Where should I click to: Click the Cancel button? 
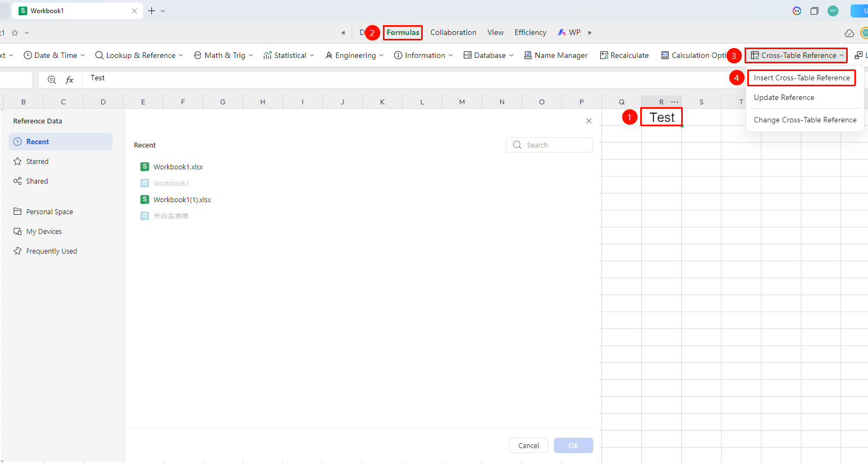click(528, 445)
